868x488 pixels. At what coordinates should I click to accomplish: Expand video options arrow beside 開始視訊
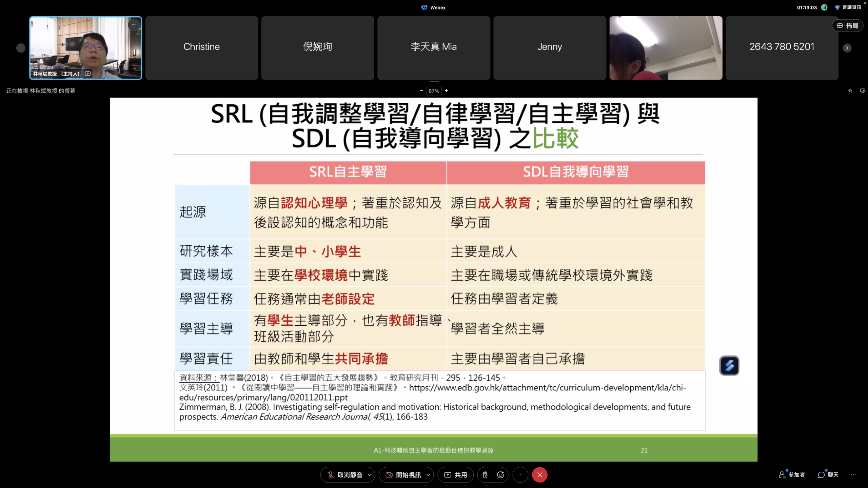coord(428,475)
